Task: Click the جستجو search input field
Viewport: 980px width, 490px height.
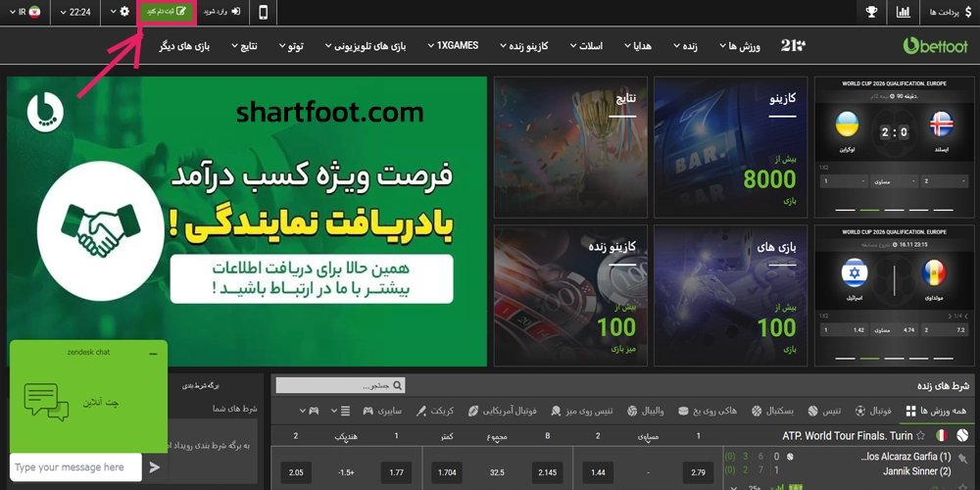Action: [x=340, y=385]
